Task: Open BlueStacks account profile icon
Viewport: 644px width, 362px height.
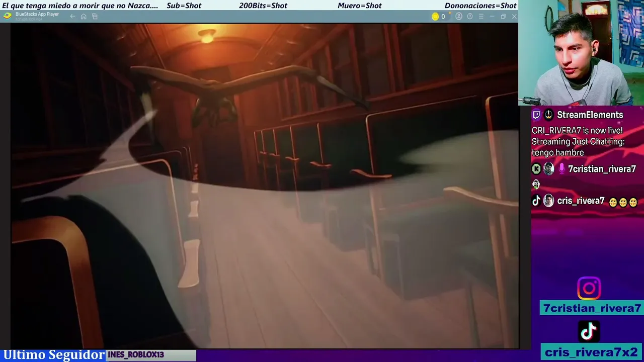Action: [459, 17]
